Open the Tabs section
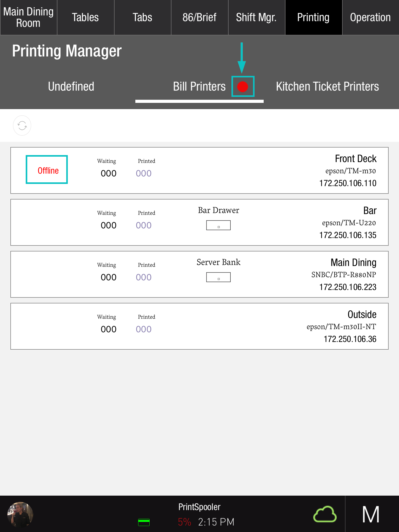The width and height of the screenshot is (399, 532). coord(142,17)
